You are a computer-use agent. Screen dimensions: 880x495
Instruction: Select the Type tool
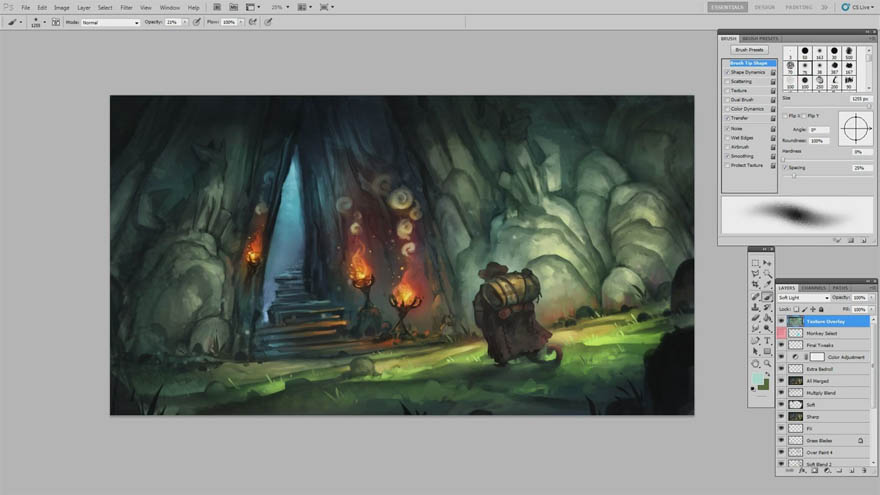[x=767, y=341]
